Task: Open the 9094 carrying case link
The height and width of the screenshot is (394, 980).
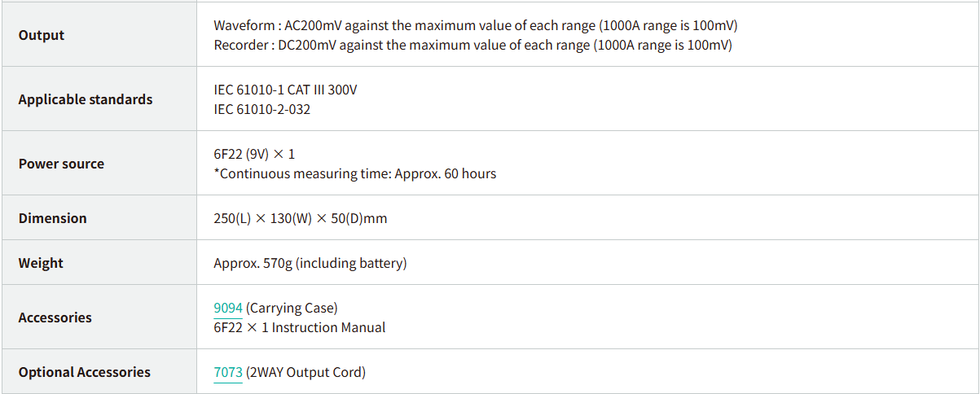Action: 228,308
